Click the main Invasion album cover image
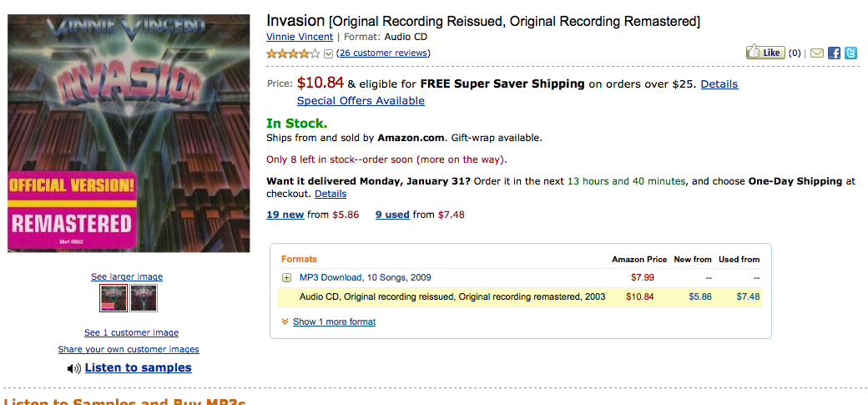The width and height of the screenshot is (868, 405). [x=129, y=133]
